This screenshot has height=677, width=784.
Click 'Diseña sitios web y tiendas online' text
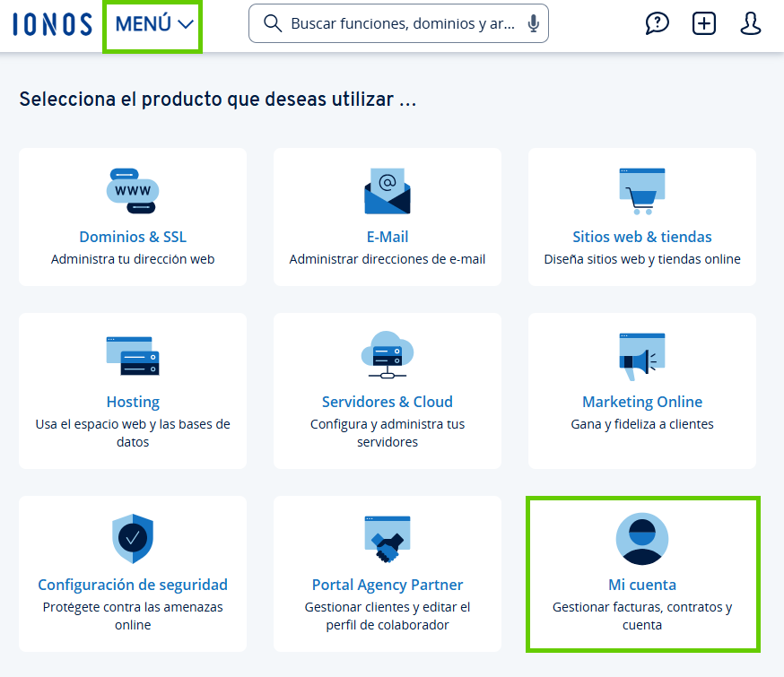click(x=642, y=259)
